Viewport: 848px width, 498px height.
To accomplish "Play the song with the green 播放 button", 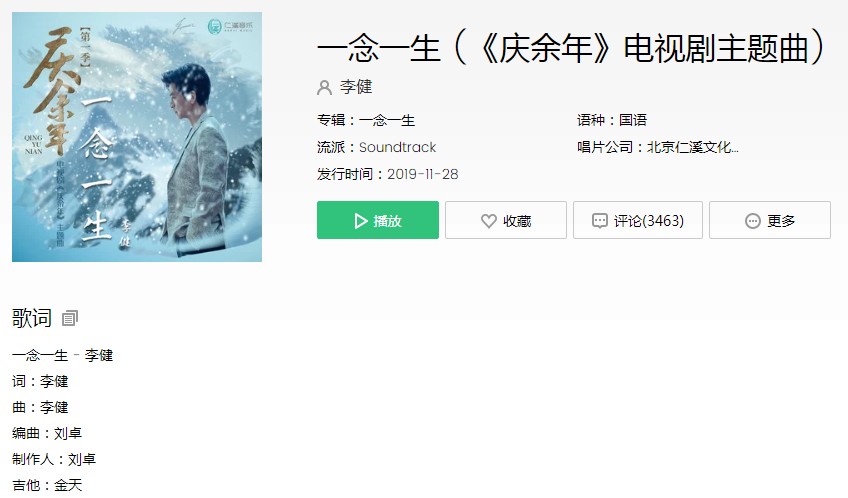I will pos(377,220).
